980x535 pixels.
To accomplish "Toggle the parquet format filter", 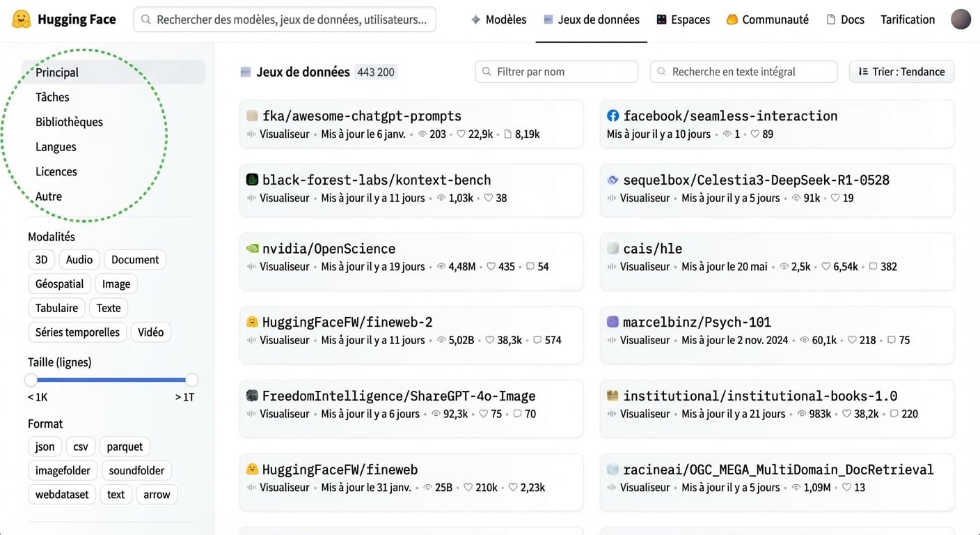I will click(125, 447).
